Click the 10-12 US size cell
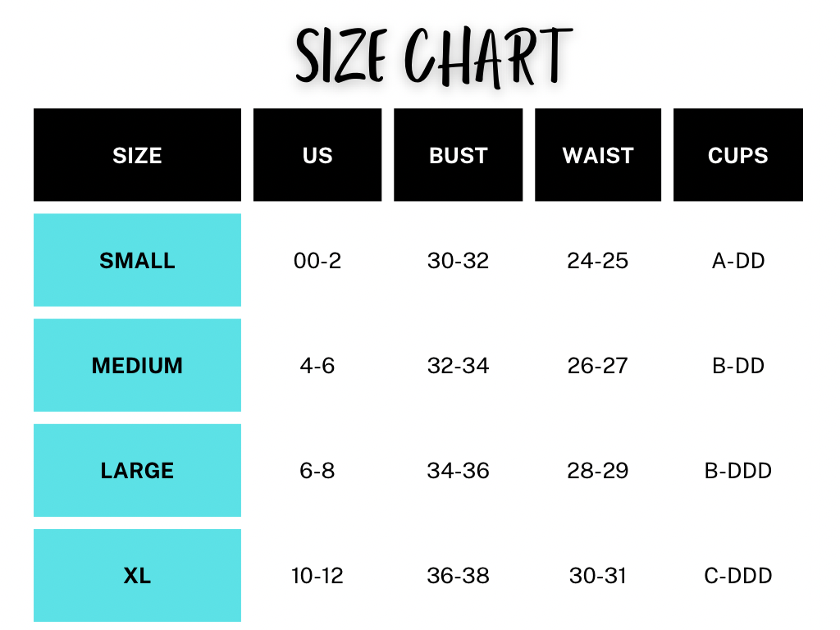The image size is (840, 630). 317,576
